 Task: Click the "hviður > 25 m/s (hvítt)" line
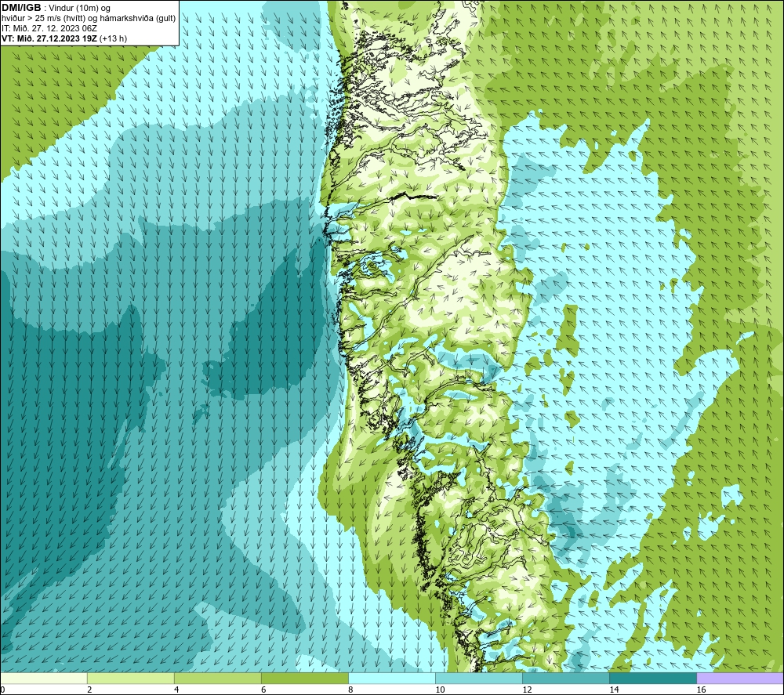click(x=43, y=19)
